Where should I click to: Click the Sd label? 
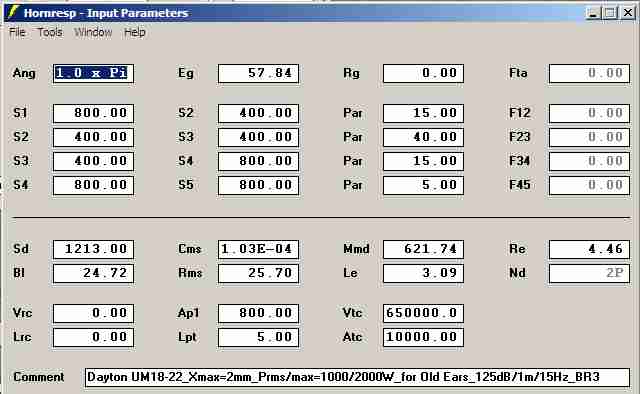21,249
